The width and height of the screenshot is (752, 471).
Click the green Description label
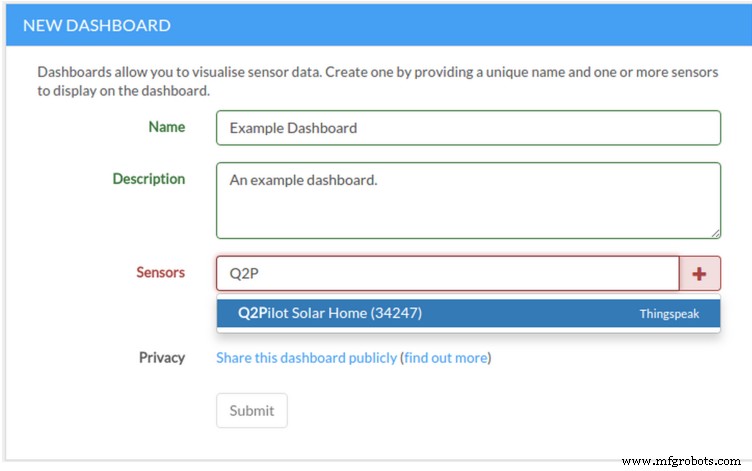point(149,179)
